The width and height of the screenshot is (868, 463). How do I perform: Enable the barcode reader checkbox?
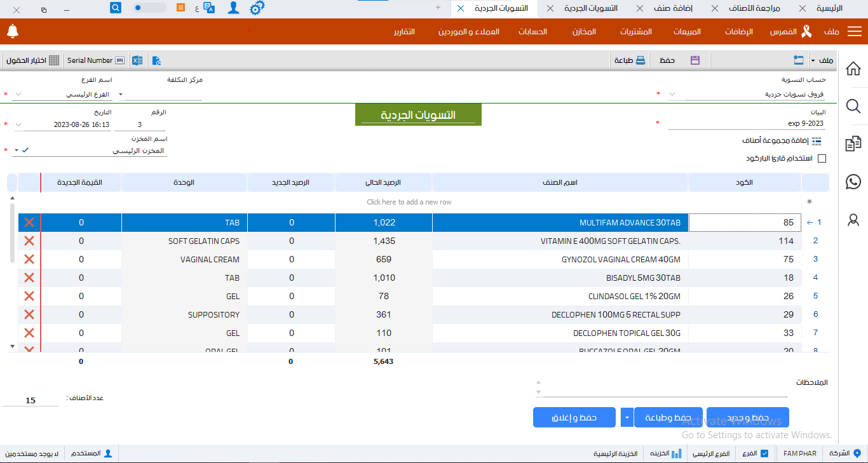point(822,158)
